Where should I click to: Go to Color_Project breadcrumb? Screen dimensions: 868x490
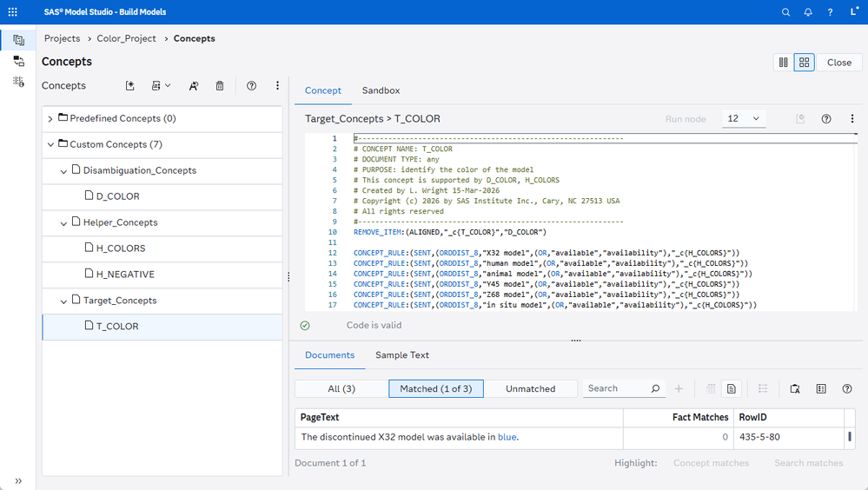click(x=126, y=38)
